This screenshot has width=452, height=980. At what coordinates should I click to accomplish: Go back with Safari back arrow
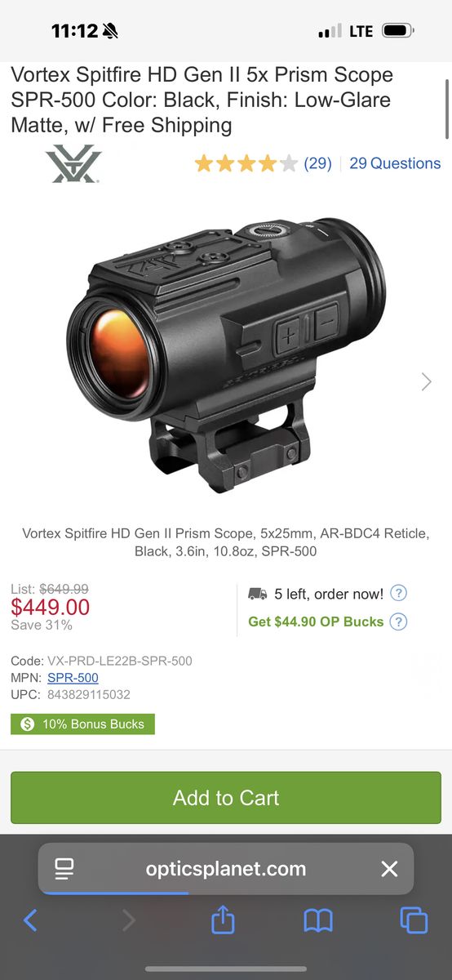coord(30,920)
